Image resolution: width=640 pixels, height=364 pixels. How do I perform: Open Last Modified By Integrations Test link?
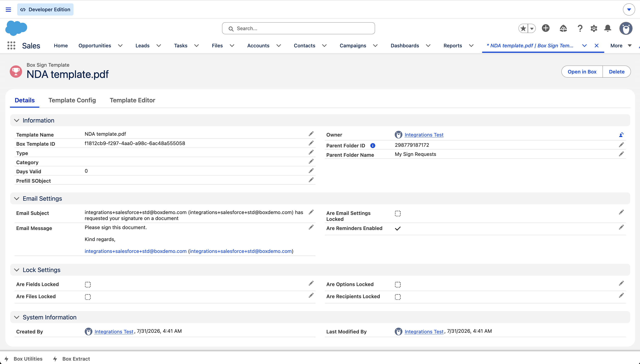(x=424, y=332)
